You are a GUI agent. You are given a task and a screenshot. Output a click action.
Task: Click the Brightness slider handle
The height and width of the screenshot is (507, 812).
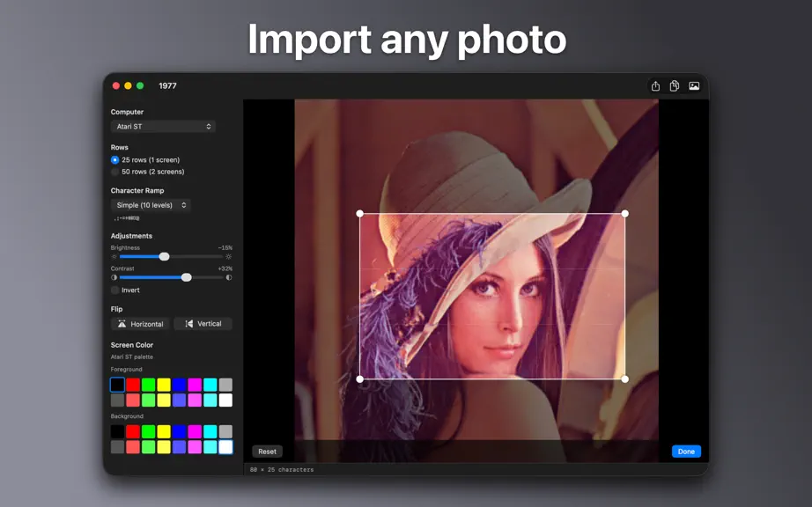164,257
